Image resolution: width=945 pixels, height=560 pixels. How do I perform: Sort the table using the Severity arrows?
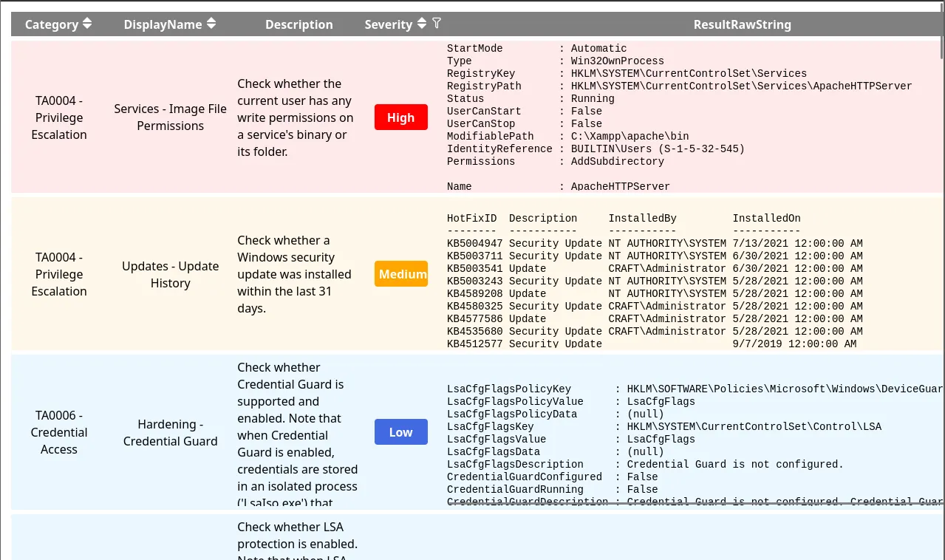422,24
